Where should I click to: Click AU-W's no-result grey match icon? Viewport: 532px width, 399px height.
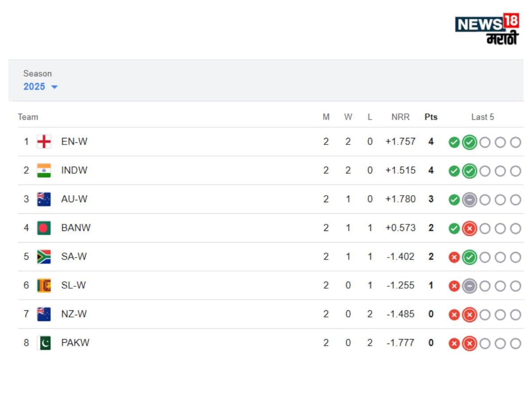469,200
